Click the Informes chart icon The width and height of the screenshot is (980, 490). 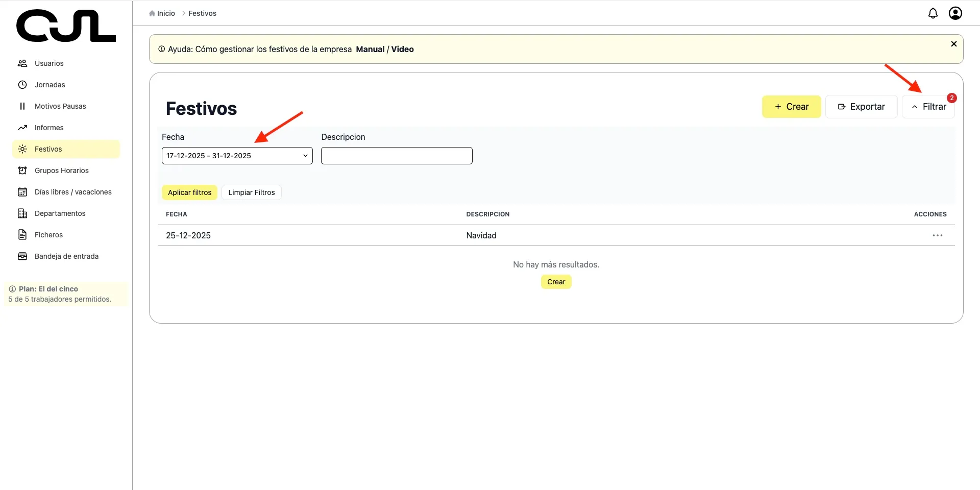click(x=22, y=128)
